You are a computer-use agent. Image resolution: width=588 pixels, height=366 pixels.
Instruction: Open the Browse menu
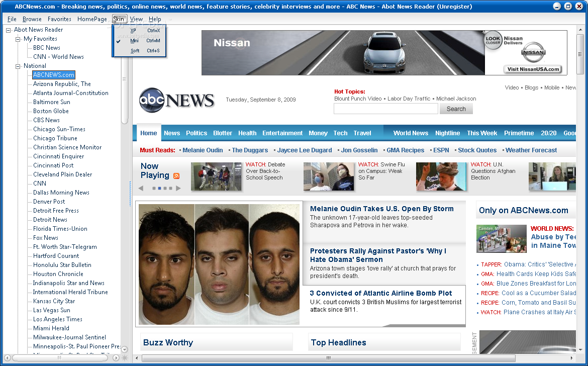click(32, 19)
